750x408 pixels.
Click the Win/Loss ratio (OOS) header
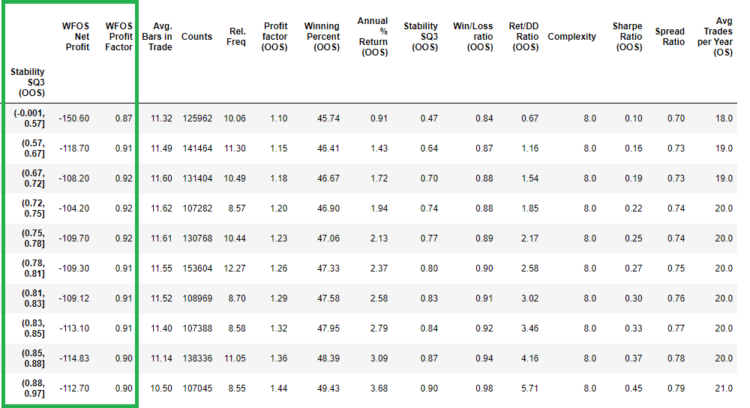point(473,36)
